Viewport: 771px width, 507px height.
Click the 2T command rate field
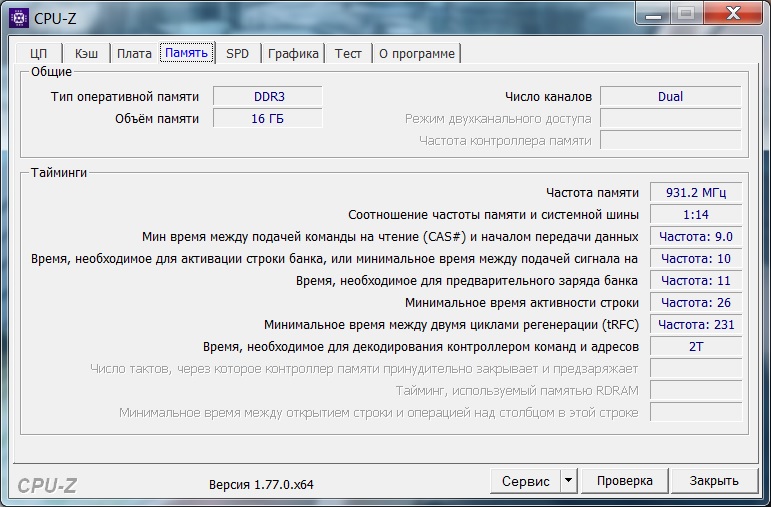coord(696,347)
